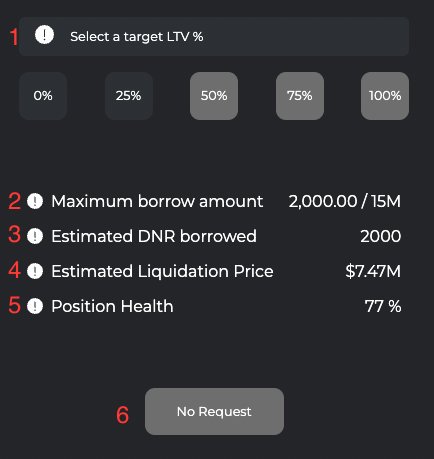Click the Position Health label
This screenshot has width=434, height=459.
[x=112, y=306]
